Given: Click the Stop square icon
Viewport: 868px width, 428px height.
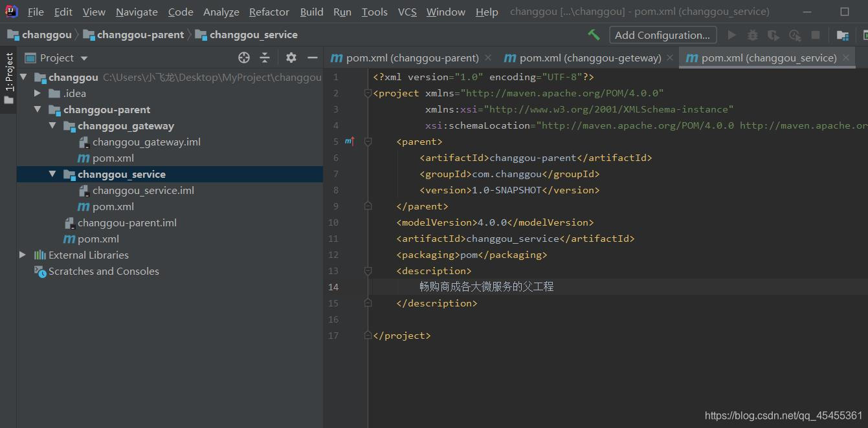Looking at the screenshot, I should 816,35.
